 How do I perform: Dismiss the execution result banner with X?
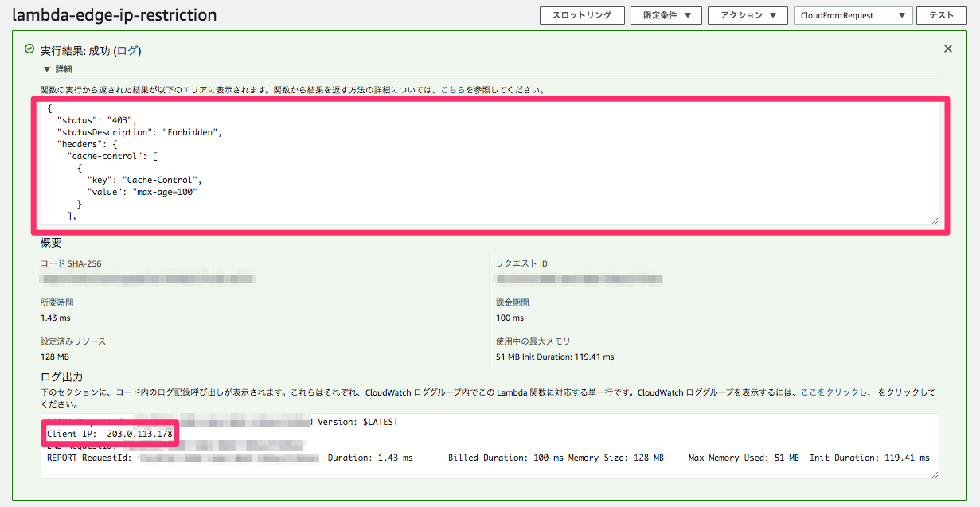(x=947, y=49)
